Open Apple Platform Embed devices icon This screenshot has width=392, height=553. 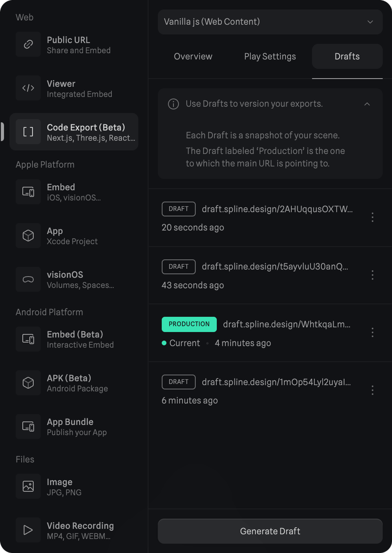28,192
